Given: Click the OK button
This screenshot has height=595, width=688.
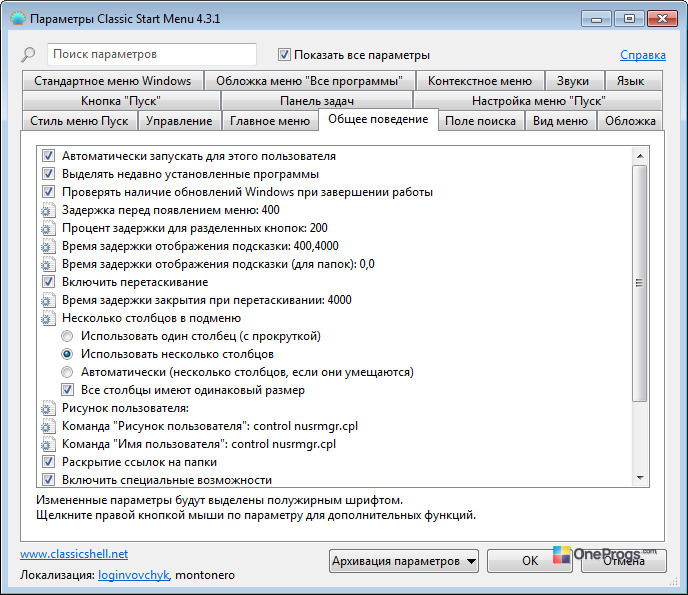Looking at the screenshot, I should pyautogui.click(x=530, y=561).
